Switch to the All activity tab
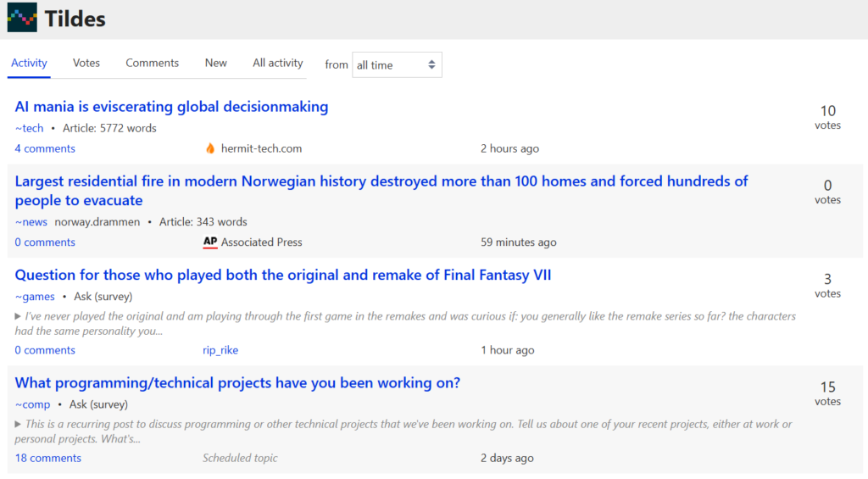Viewport: 868px width, 479px height. [278, 63]
